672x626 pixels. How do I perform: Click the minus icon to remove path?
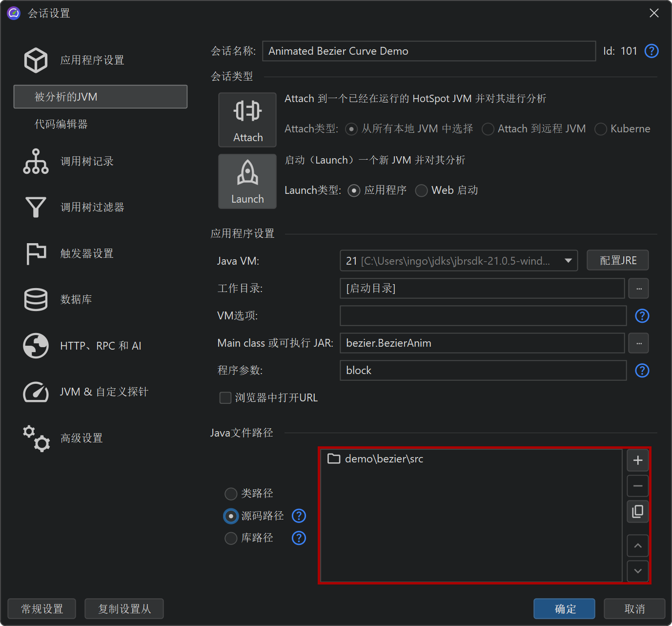pos(637,486)
